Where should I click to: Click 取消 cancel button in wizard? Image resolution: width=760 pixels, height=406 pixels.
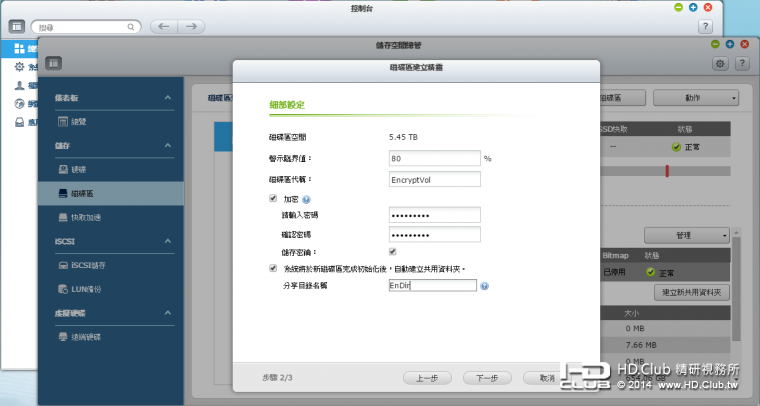click(547, 378)
